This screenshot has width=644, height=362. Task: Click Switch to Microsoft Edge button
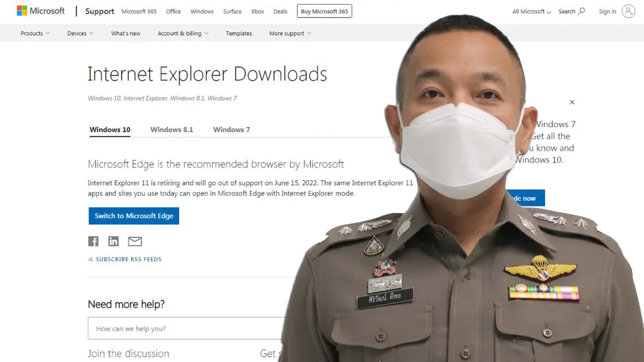tap(134, 216)
